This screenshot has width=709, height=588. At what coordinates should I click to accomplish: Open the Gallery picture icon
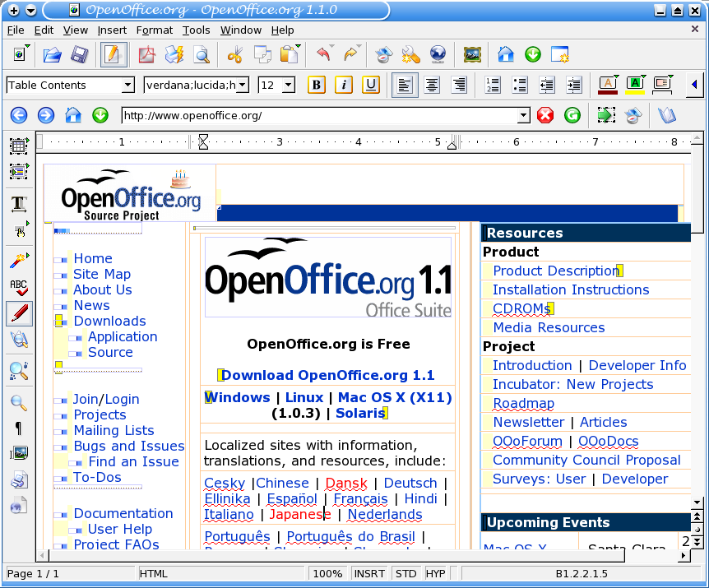(x=472, y=55)
